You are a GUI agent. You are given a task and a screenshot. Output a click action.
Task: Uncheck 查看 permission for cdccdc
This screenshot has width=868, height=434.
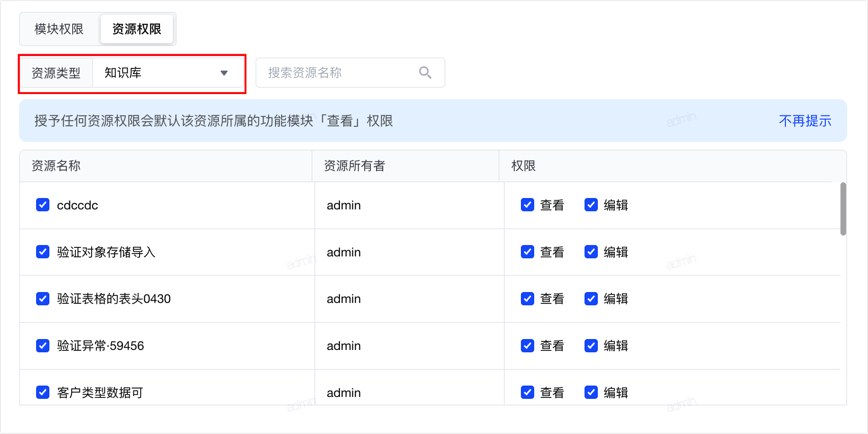click(528, 205)
